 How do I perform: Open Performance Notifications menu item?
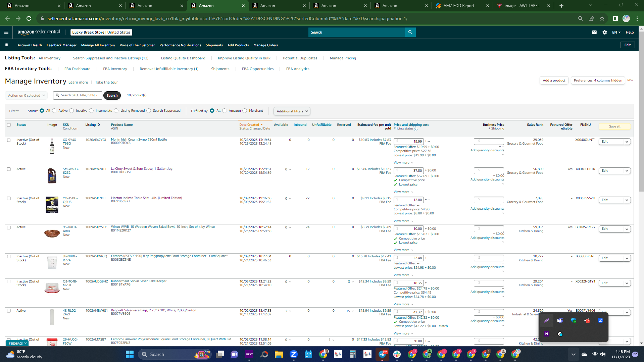pyautogui.click(x=180, y=45)
